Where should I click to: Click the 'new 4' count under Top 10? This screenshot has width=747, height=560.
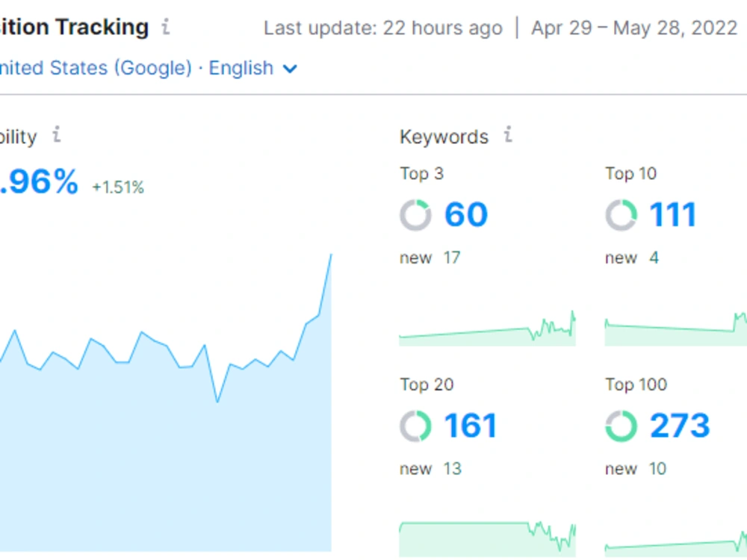(632, 258)
